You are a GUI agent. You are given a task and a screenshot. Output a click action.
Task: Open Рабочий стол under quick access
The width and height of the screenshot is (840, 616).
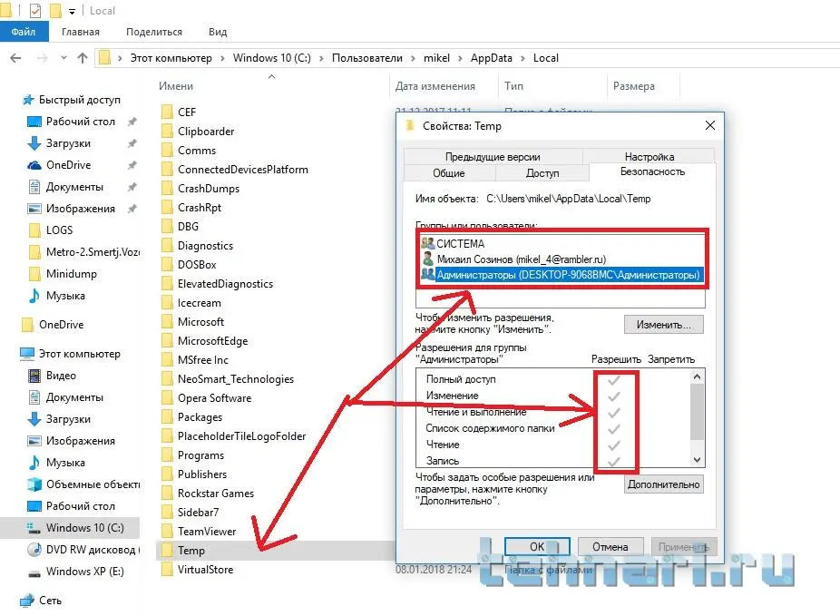coord(81,122)
